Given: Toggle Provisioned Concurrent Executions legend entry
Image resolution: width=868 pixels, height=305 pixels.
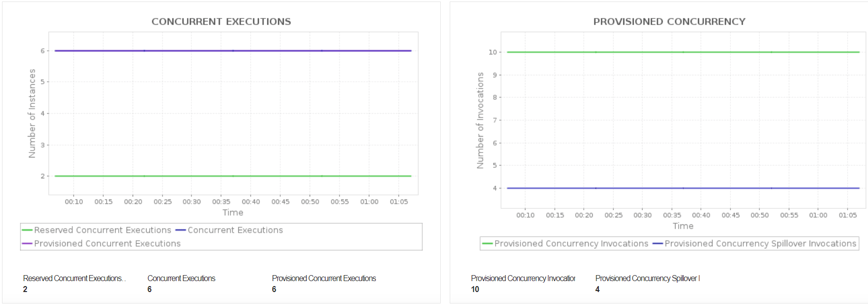Looking at the screenshot, I should (107, 244).
